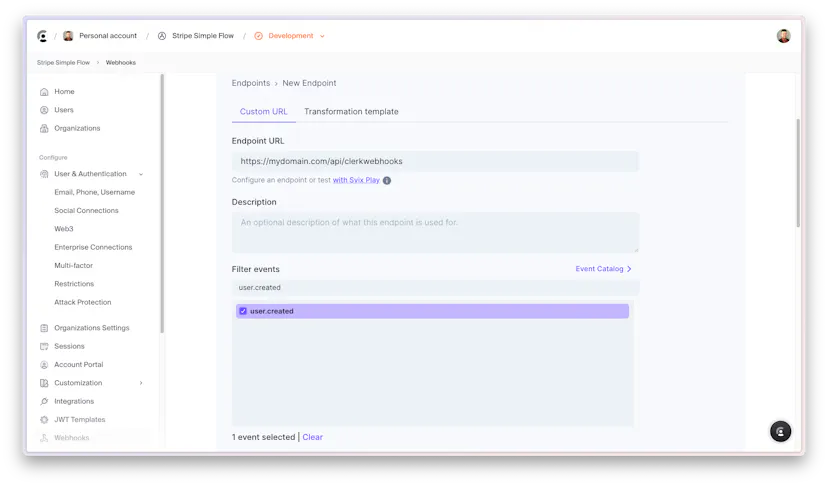
Task: Switch to the Custom URL tab
Action: click(264, 111)
